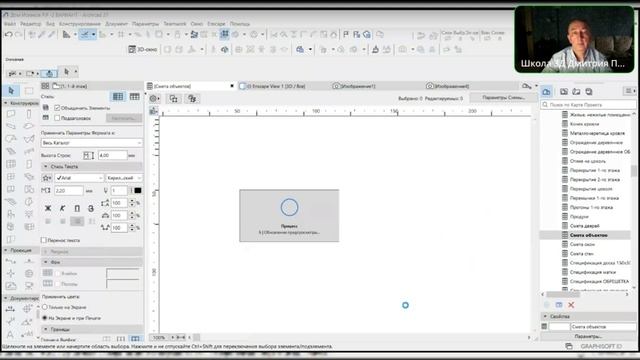This screenshot has height=360, width=640.
Task: Click the restructure icon after settings gear
Action: point(173,98)
